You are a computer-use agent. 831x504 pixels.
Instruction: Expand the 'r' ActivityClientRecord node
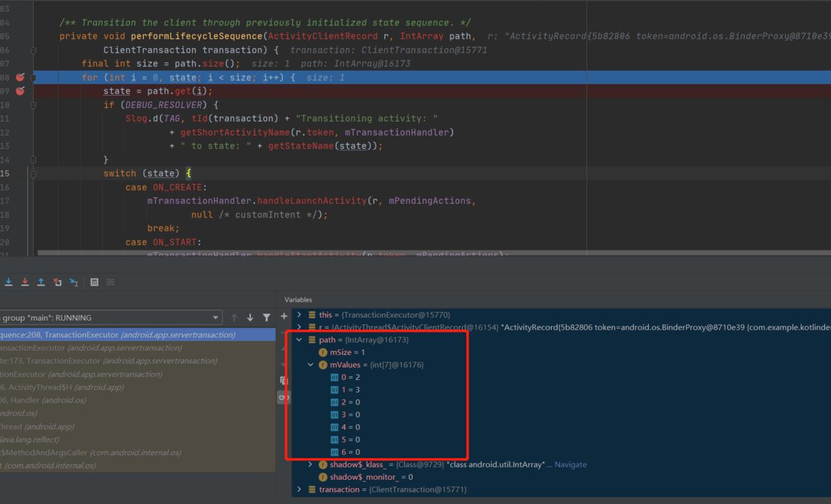[299, 327]
